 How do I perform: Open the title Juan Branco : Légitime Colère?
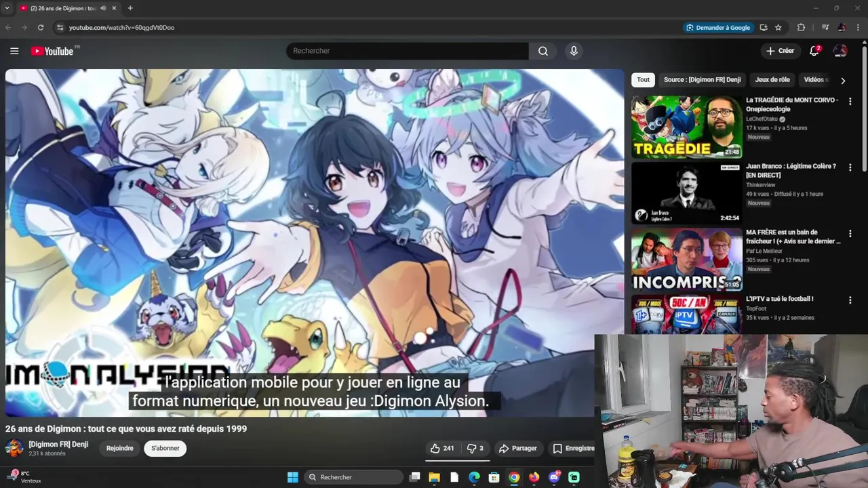click(791, 170)
